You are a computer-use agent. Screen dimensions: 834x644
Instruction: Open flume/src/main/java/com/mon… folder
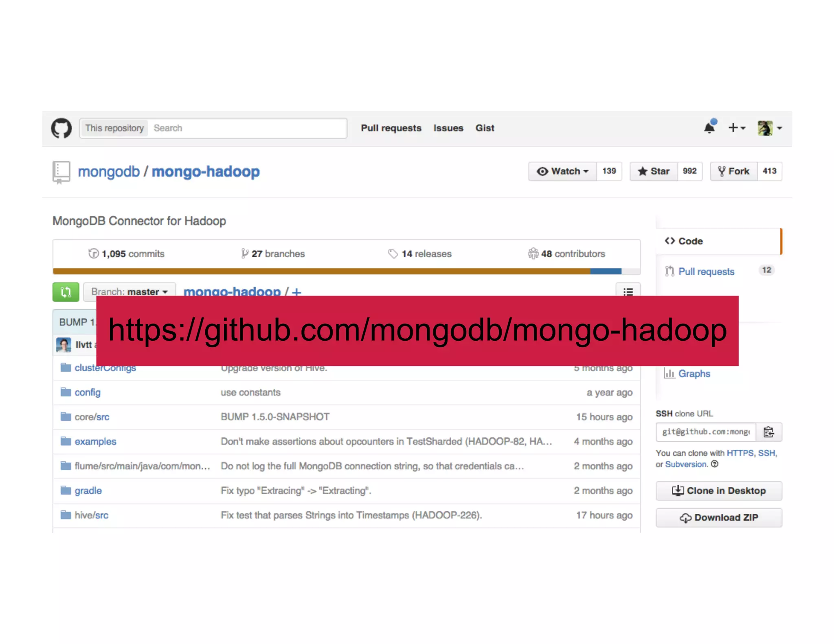pos(142,466)
